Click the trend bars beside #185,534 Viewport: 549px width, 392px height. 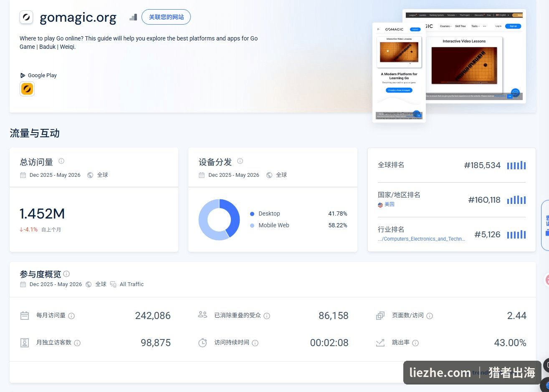(x=516, y=165)
